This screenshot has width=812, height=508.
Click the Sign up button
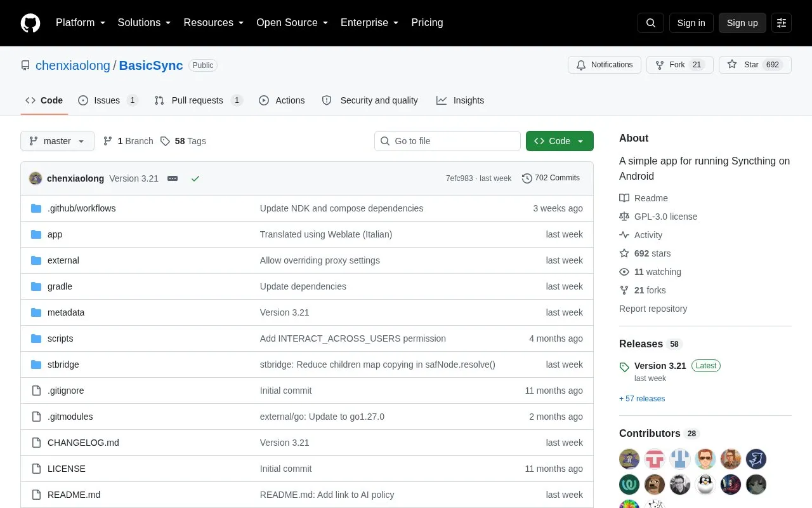pyautogui.click(x=742, y=23)
